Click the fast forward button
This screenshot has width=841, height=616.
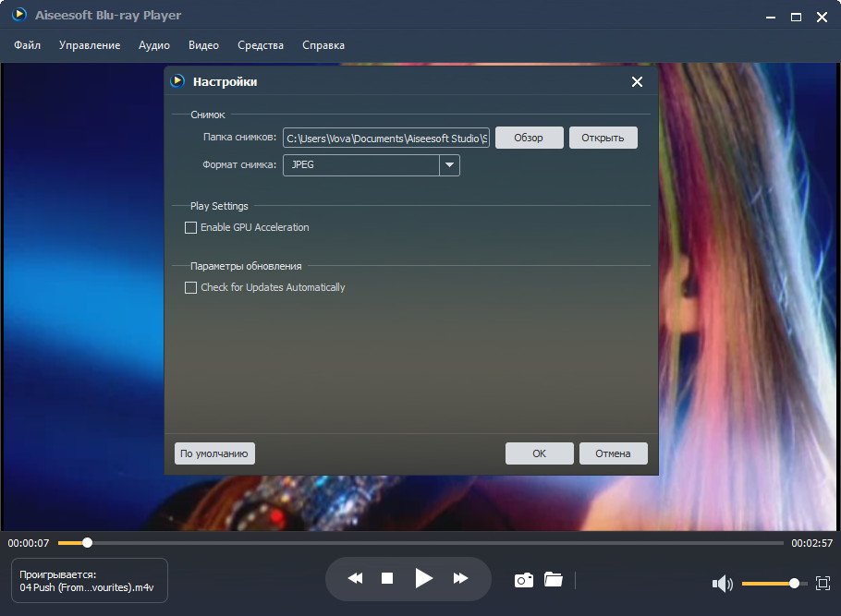tap(460, 579)
